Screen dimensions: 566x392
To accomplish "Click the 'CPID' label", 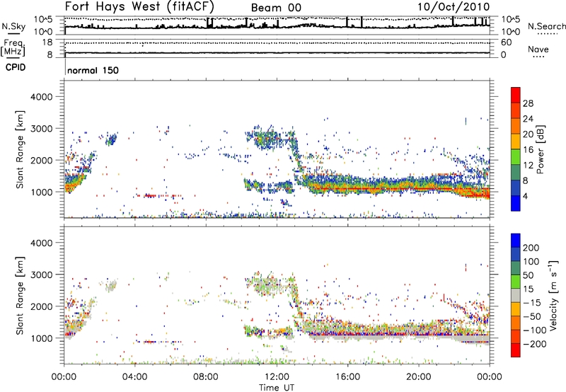I will (x=16, y=67).
